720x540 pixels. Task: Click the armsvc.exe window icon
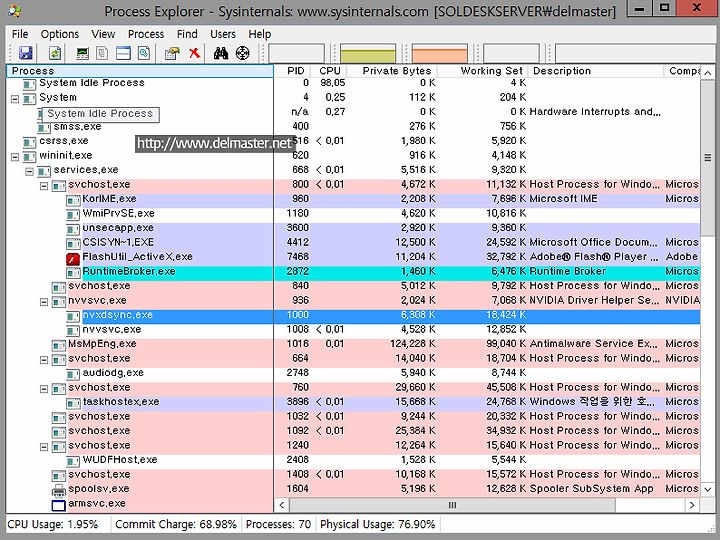59,505
